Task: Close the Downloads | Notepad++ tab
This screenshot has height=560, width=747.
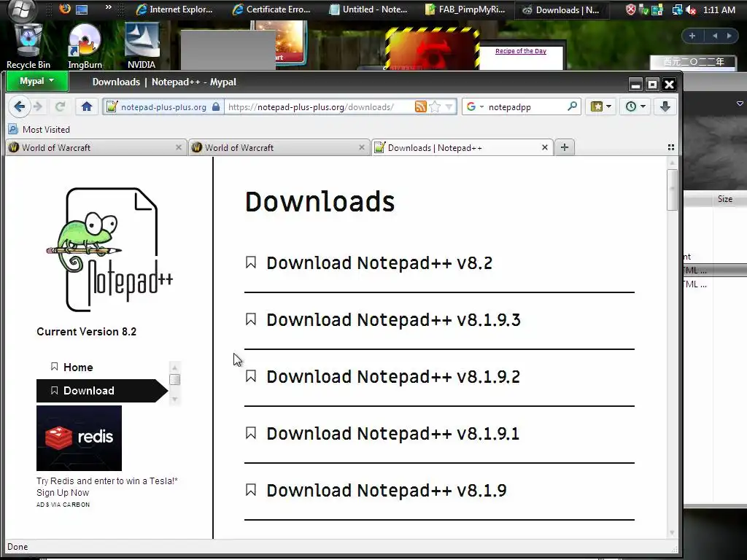Action: point(544,147)
